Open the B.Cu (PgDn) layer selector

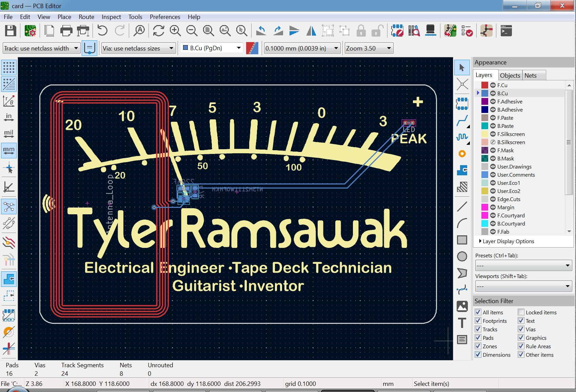click(x=212, y=48)
